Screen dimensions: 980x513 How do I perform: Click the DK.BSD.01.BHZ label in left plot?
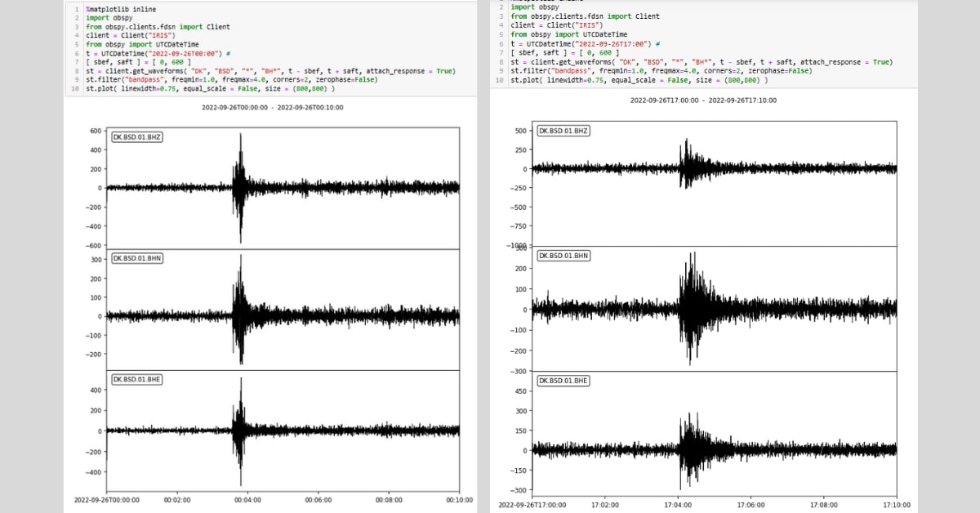(x=137, y=136)
